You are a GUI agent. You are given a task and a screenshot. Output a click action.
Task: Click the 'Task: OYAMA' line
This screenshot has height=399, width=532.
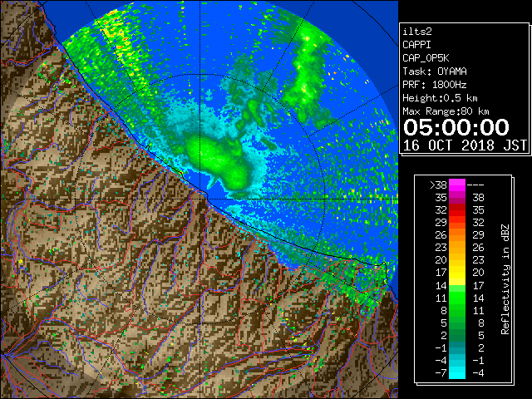click(435, 71)
